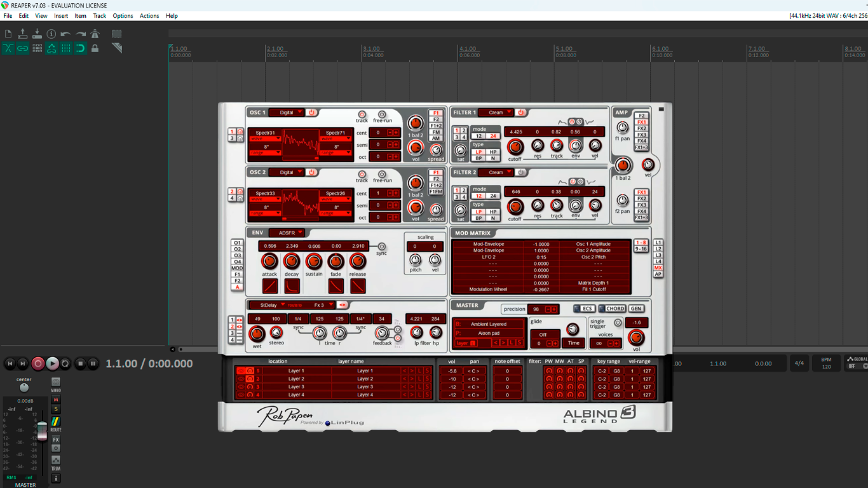Open the File menu
This screenshot has height=488, width=868.
(8, 16)
